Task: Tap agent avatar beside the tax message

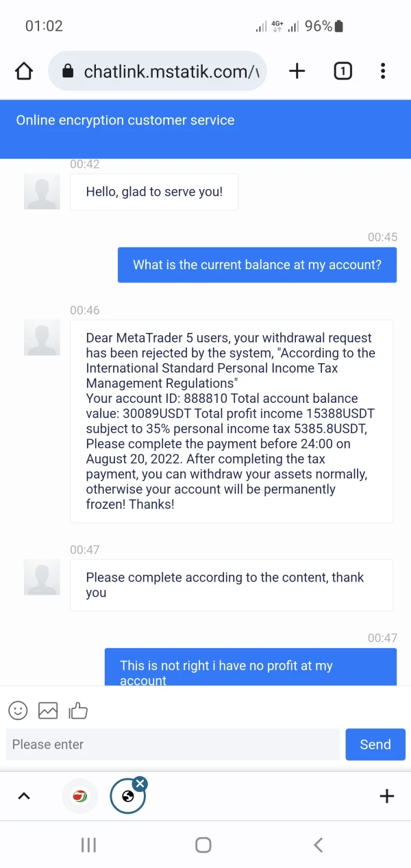Action: point(42,338)
